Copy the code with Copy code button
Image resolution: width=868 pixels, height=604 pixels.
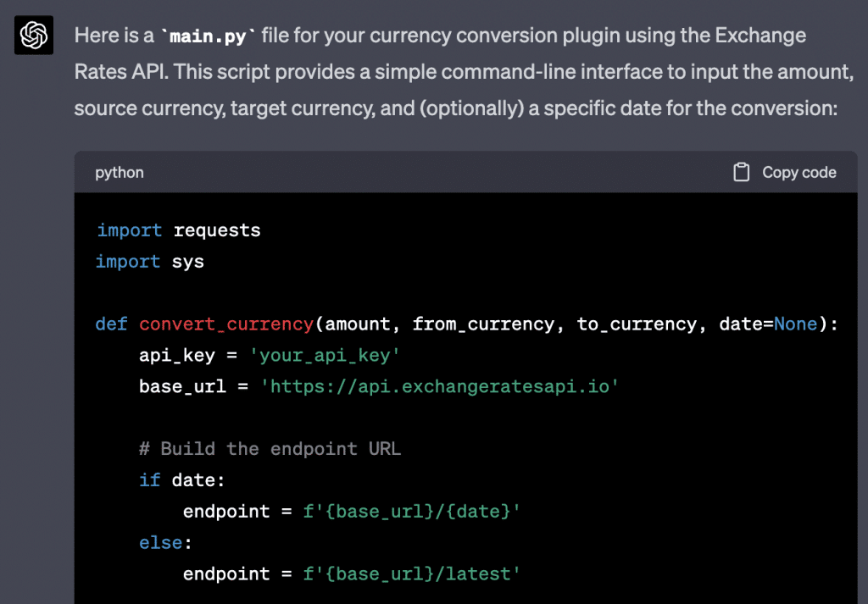[x=785, y=172]
